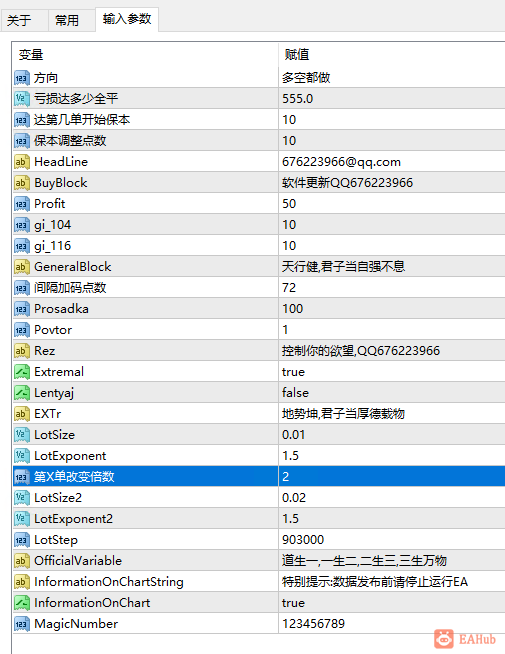Click the 特别提示 InformationOnChartString value
This screenshot has width=505, height=654.
pyautogui.click(x=375, y=581)
